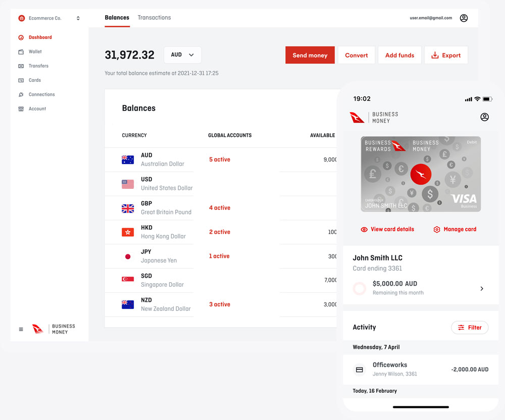Tap the Filter button in Activity
This screenshot has height=420, width=505.
click(x=470, y=328)
